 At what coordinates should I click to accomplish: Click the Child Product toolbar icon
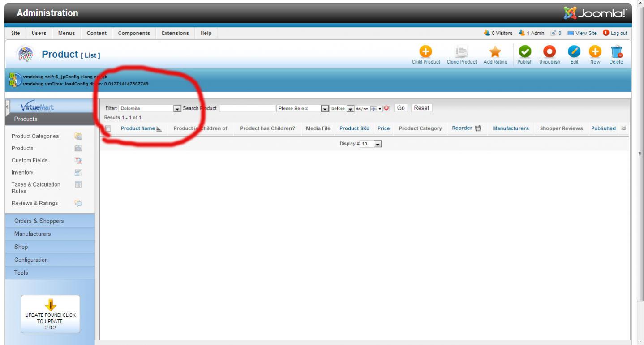point(425,52)
